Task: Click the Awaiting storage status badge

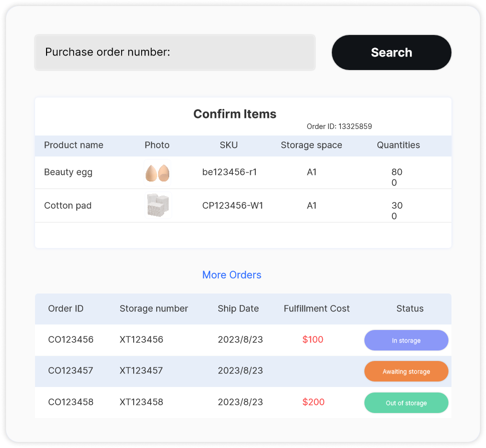Action: pos(406,371)
